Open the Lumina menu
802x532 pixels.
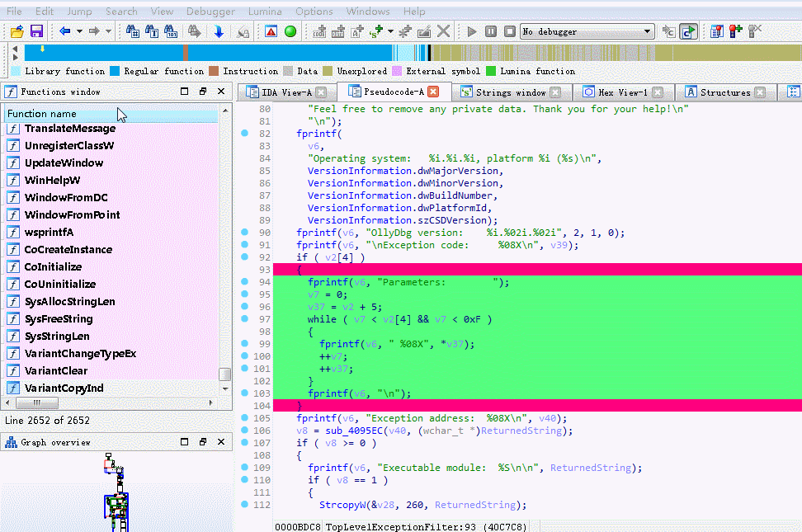coord(265,12)
